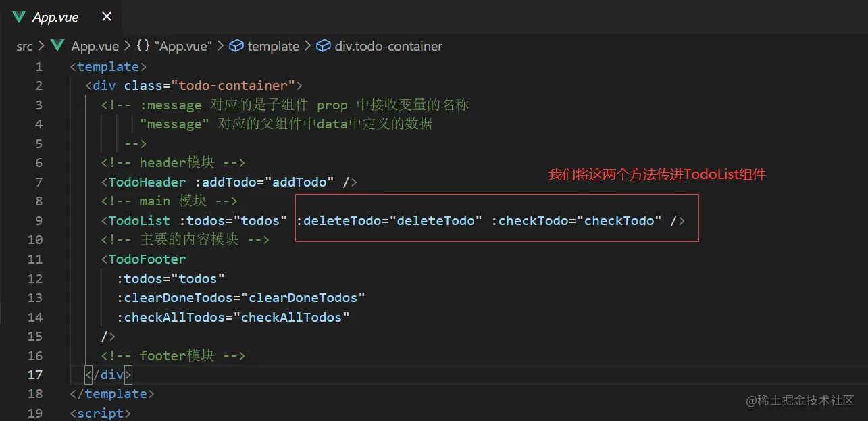
Task: Open the {} "App.vue" breadcrumb segment
Action: click(x=174, y=46)
